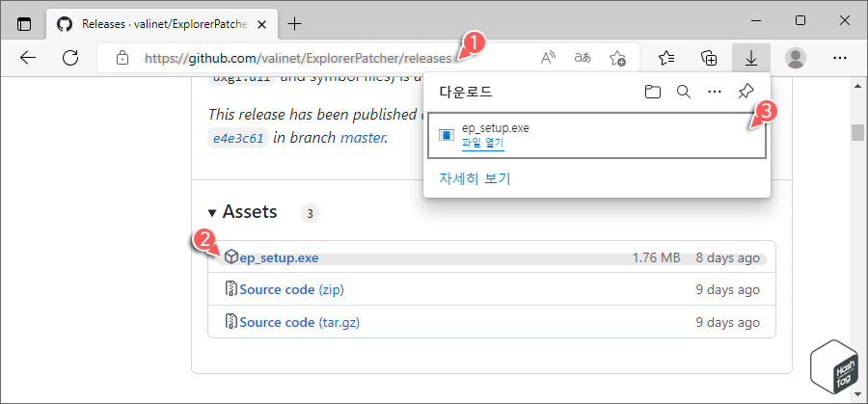Open the Favorites list
This screenshot has height=404, width=868.
click(x=667, y=58)
